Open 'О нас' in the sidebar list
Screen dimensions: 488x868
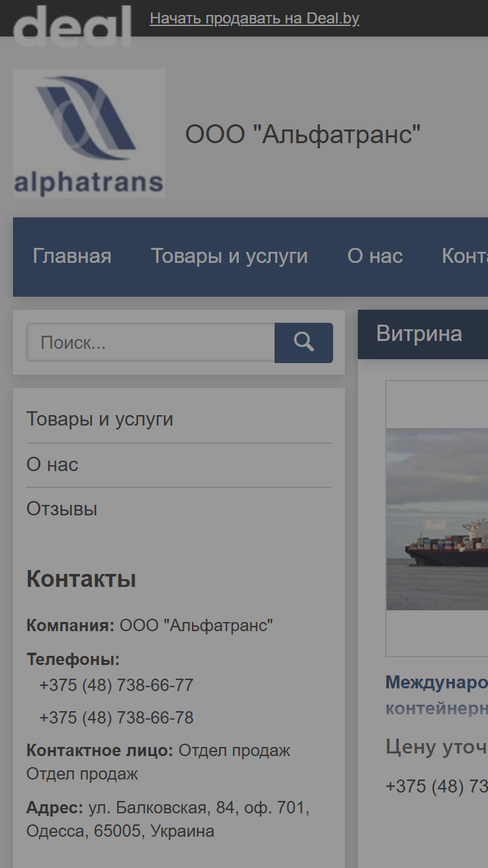(52, 465)
